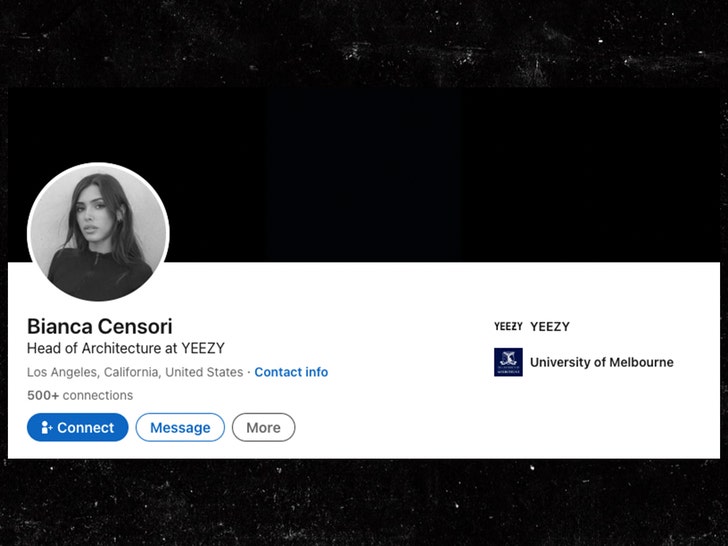Click the Bianca Censori profile name
The width and height of the screenshot is (728, 546).
(x=99, y=326)
